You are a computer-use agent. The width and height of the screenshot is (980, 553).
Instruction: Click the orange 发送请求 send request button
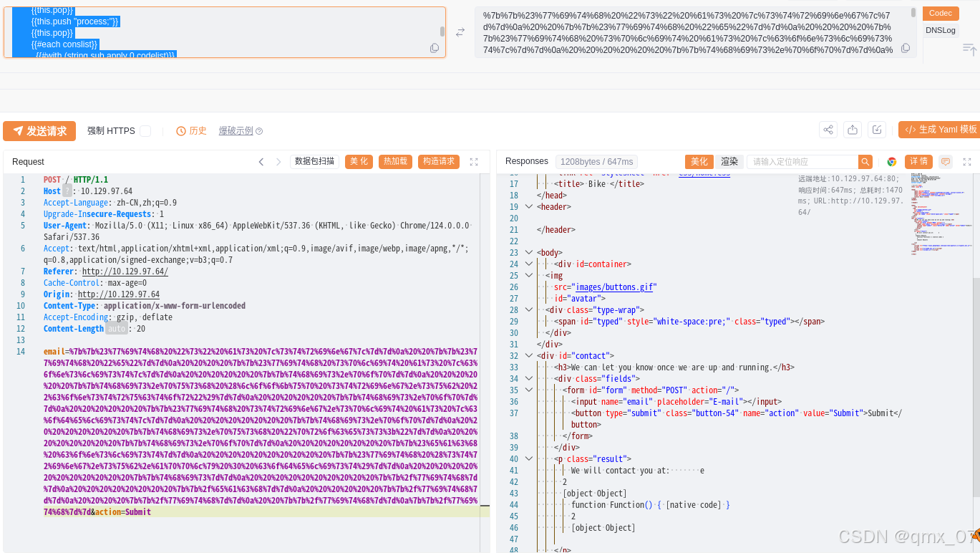[39, 131]
